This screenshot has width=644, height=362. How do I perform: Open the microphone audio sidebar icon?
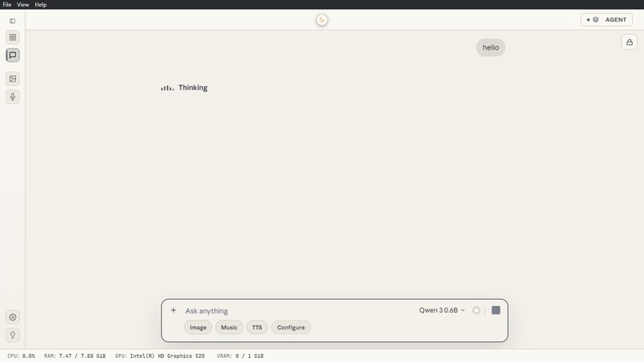pyautogui.click(x=13, y=97)
